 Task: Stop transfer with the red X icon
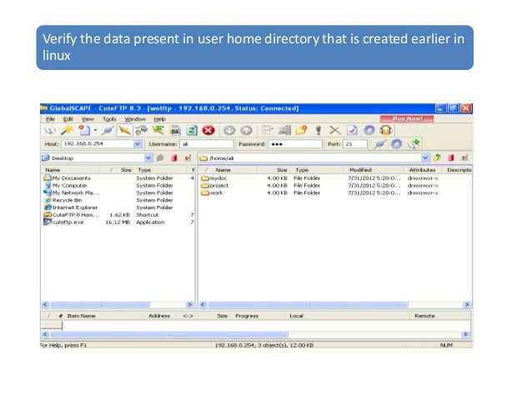(x=208, y=130)
